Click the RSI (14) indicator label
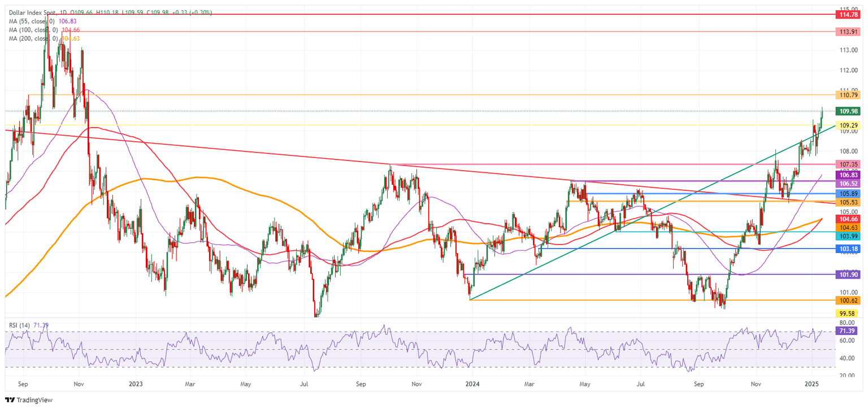The image size is (868, 409). 20,326
